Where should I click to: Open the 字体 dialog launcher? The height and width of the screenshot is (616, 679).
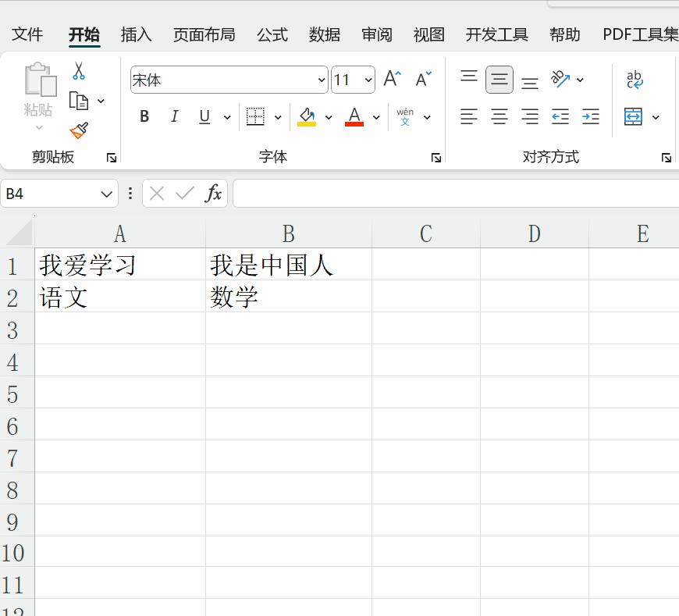click(x=435, y=157)
